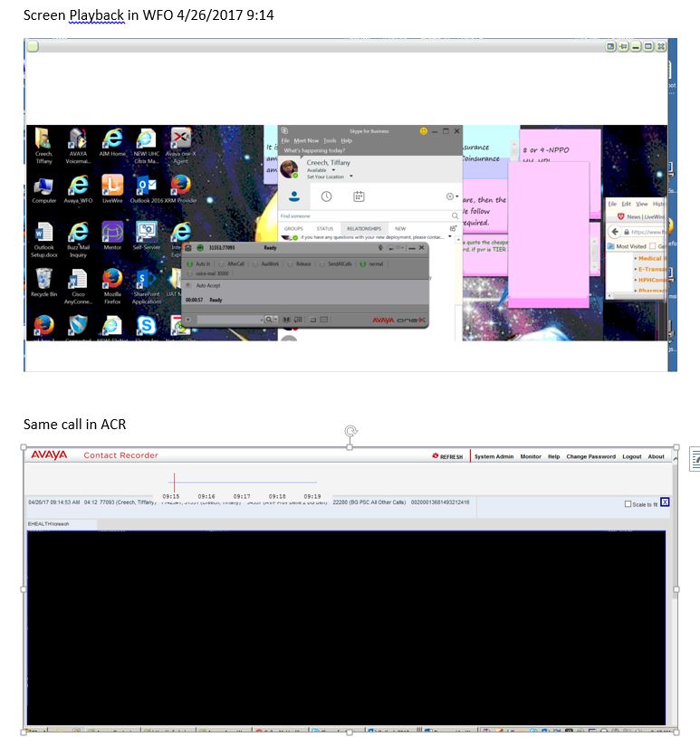The width and height of the screenshot is (700, 737).
Task: Open the SharePoint Applications shortcut
Action: tap(146, 286)
